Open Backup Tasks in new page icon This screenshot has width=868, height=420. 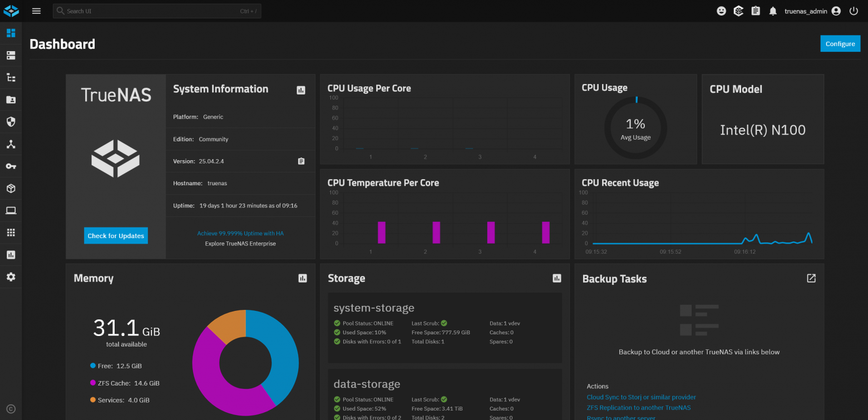coord(811,278)
